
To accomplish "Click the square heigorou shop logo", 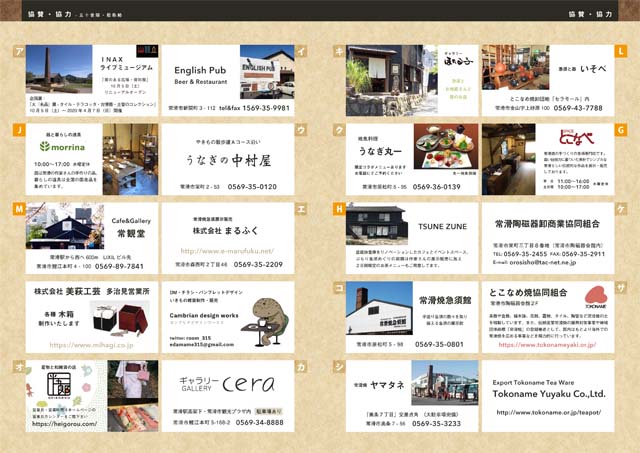I will (x=61, y=386).
